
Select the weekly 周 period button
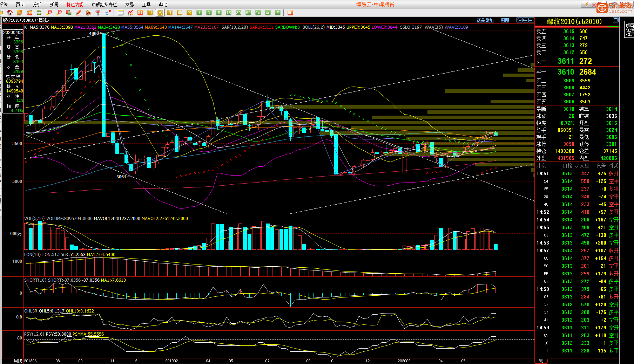point(160,13)
